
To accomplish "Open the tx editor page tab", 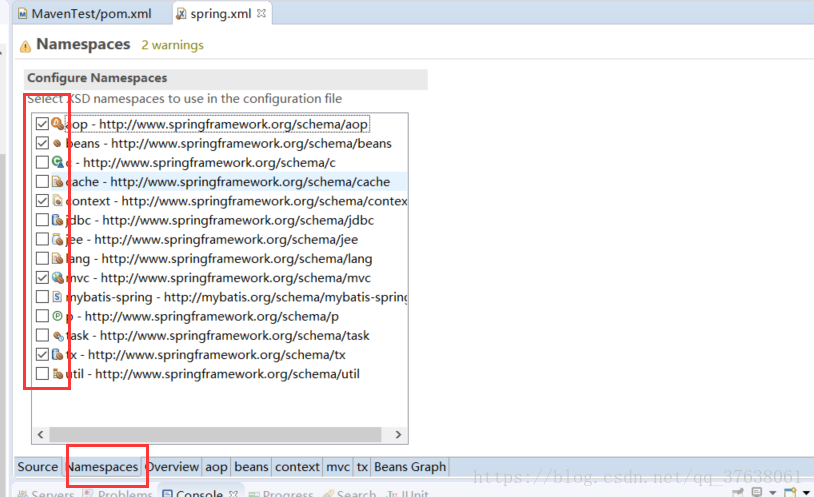I will [362, 467].
